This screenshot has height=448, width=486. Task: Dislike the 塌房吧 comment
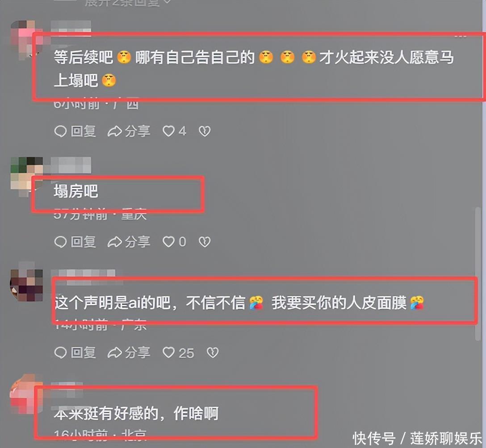(x=205, y=242)
